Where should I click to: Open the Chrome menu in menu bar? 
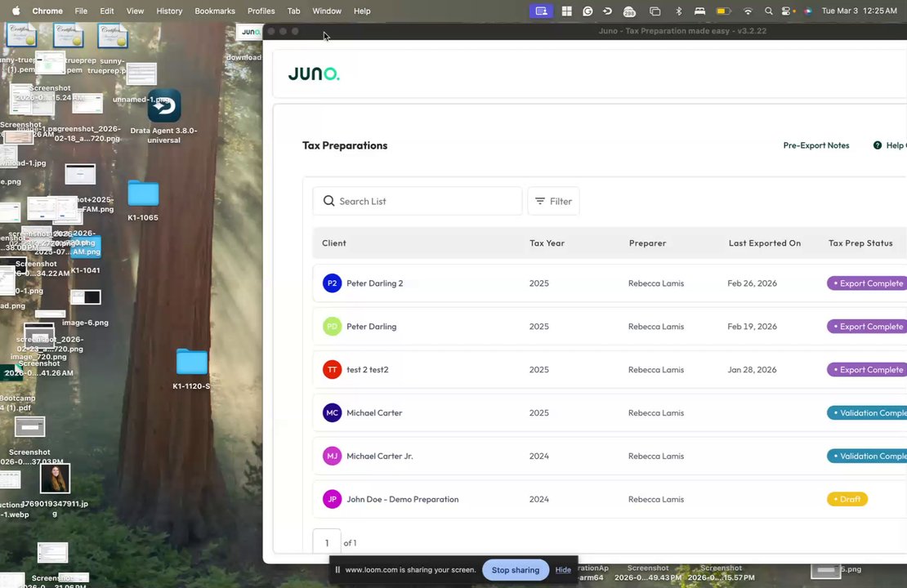(47, 11)
